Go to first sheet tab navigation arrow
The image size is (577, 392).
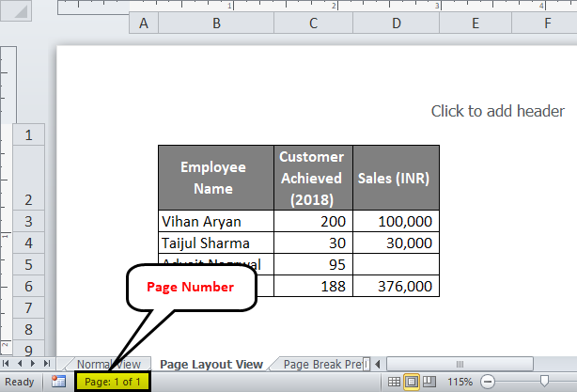6,364
